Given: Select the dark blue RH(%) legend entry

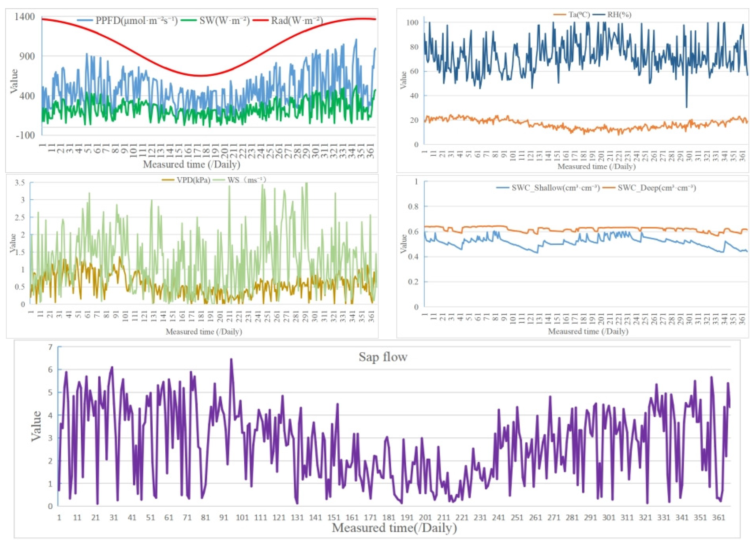Looking at the screenshot, I should [x=619, y=15].
